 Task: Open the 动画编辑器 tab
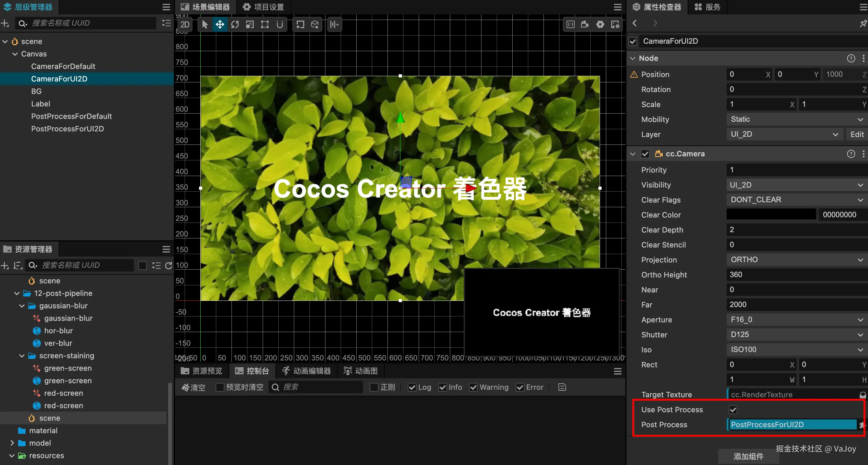click(306, 371)
